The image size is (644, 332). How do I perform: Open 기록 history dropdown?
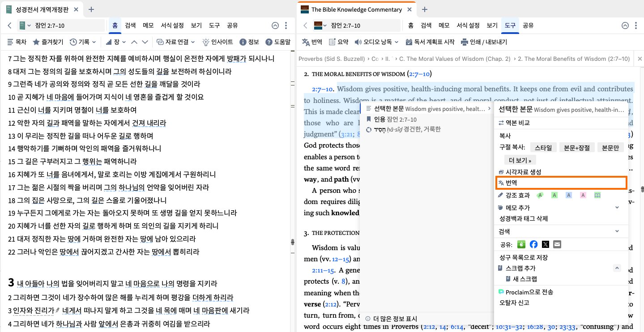pos(83,42)
